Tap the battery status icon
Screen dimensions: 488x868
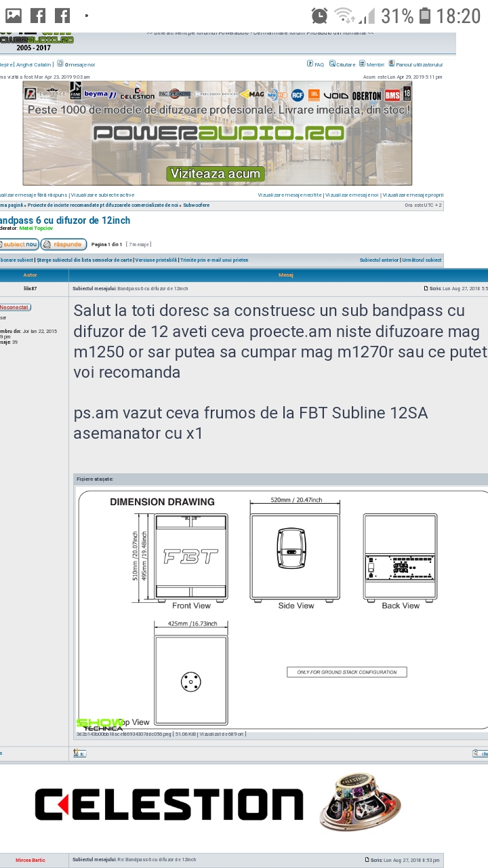pyautogui.click(x=425, y=15)
